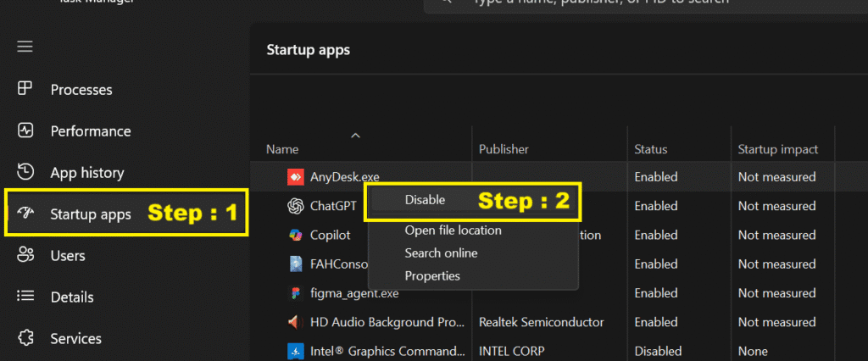Click the FAHConsole app icon

[296, 264]
